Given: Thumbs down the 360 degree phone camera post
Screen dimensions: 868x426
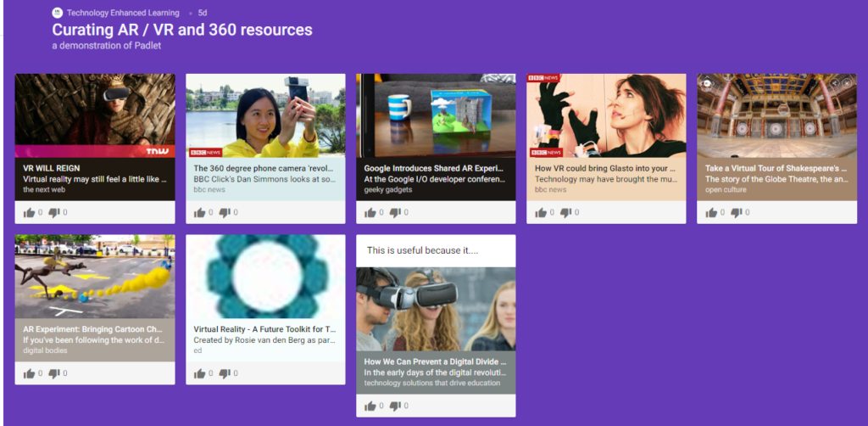Looking at the screenshot, I should (x=225, y=213).
